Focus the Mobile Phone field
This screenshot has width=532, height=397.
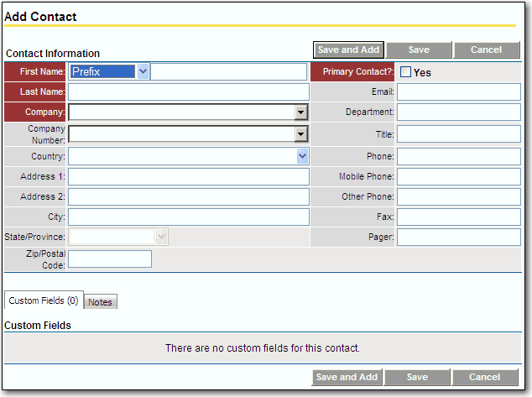[459, 177]
